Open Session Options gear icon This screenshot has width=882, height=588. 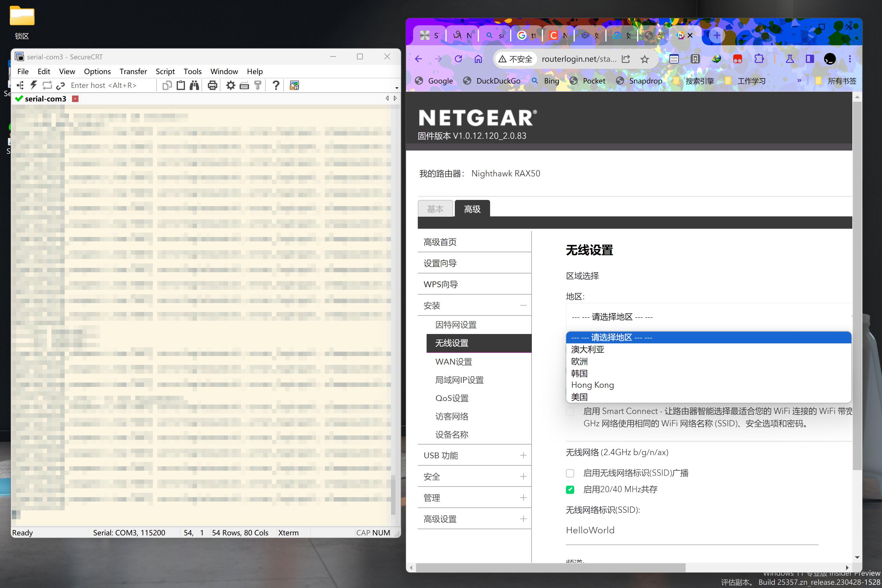(x=230, y=85)
